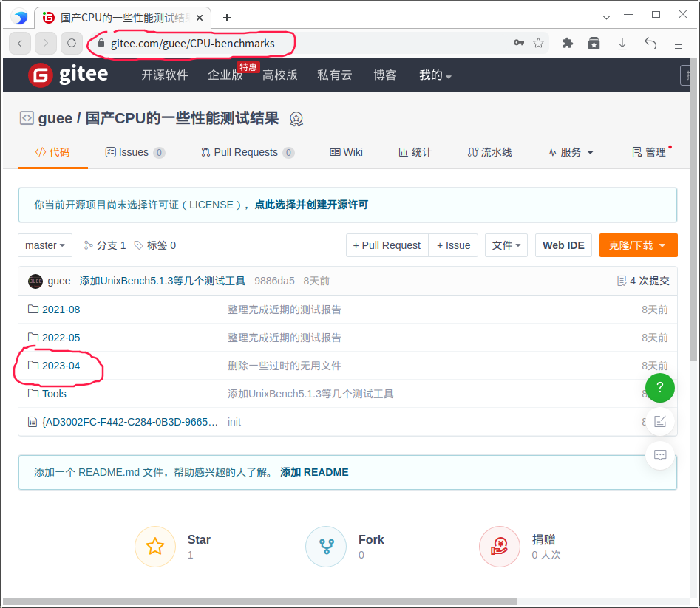Expand the 服务 dropdown menu
Image resolution: width=700 pixels, height=608 pixels.
[x=571, y=153]
